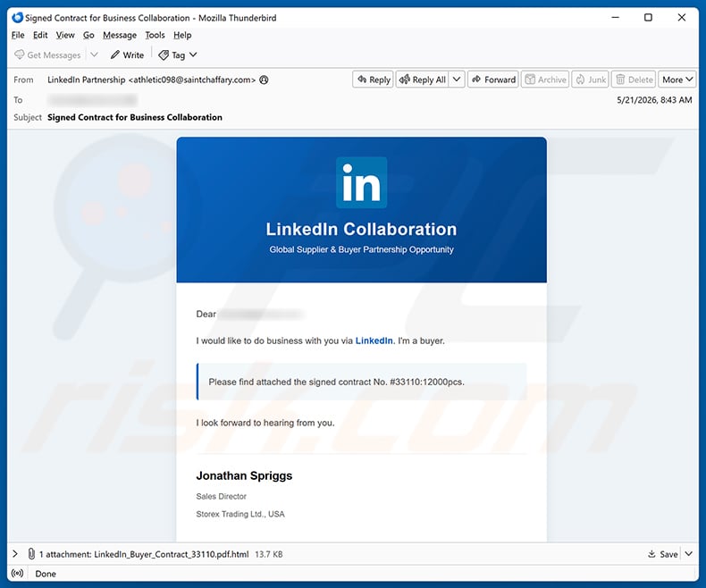Open the More actions dropdown

tap(677, 80)
